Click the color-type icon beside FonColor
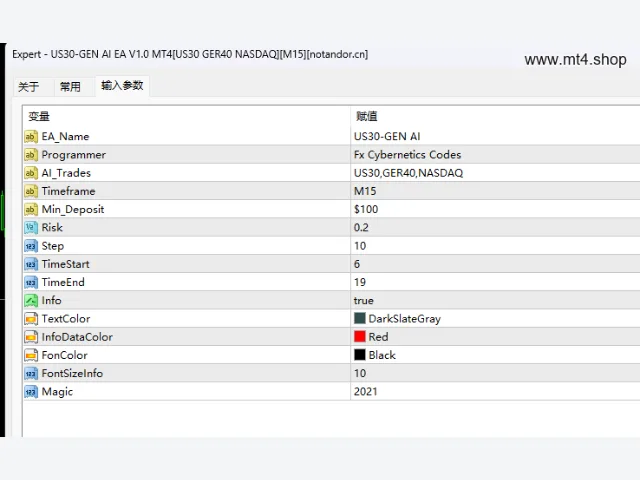640x480 pixels. pos(31,355)
